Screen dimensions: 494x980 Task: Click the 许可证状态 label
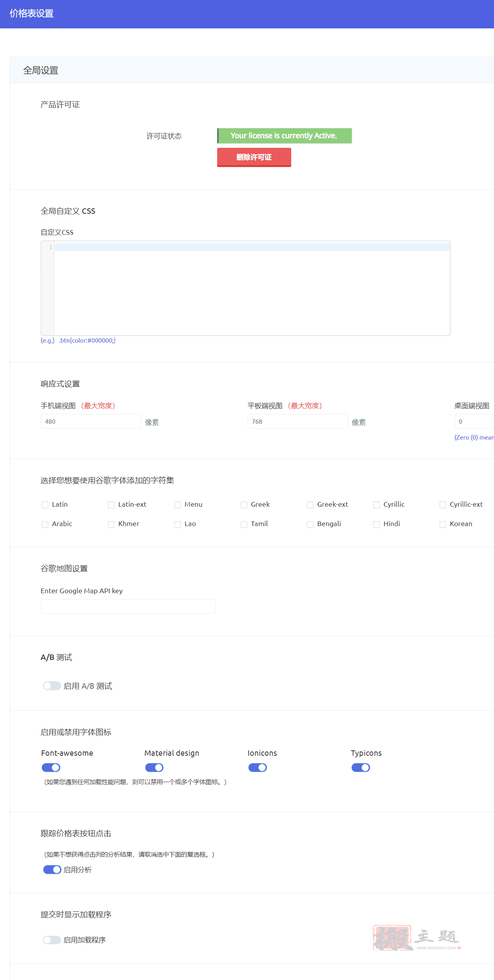pyautogui.click(x=164, y=136)
